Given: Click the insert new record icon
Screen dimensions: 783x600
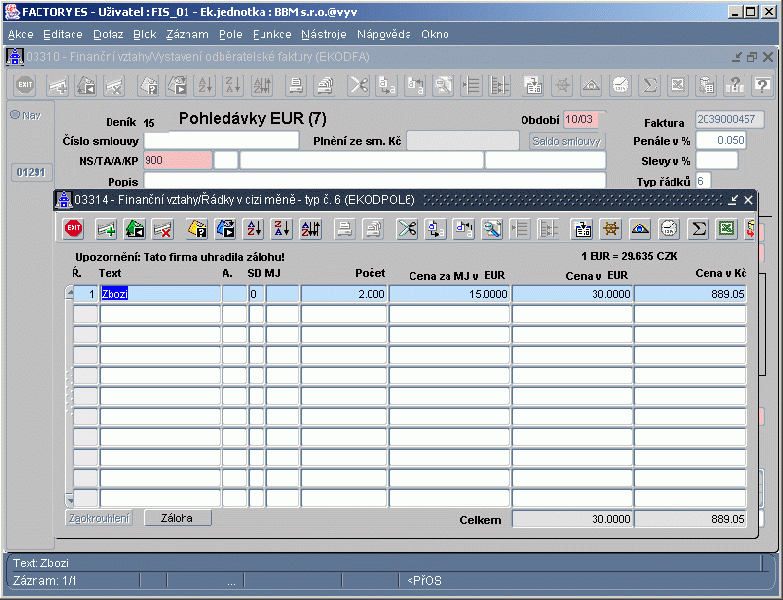Looking at the screenshot, I should click(x=106, y=229).
